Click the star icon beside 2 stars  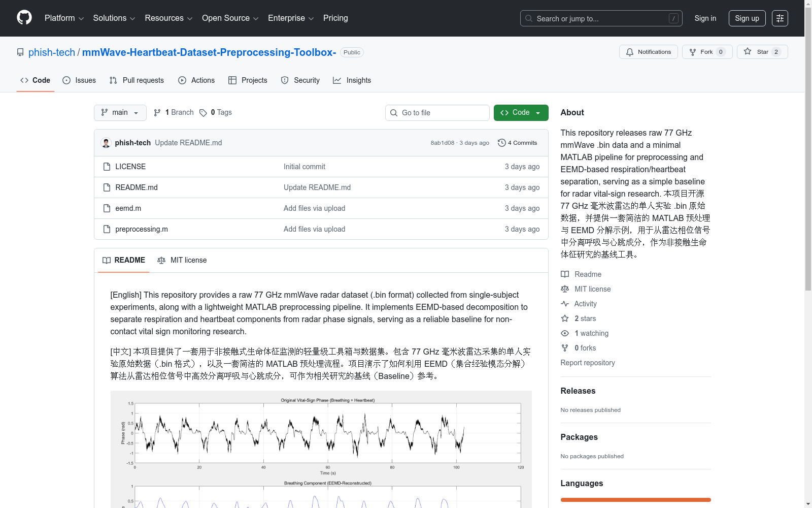(x=565, y=319)
